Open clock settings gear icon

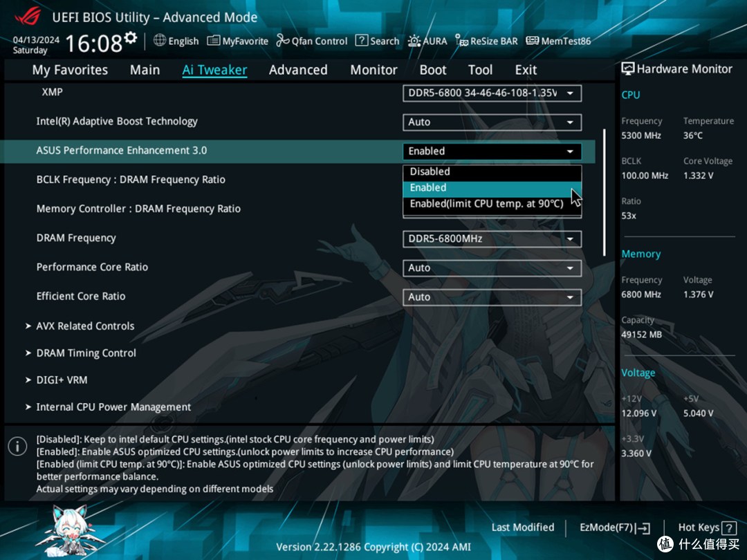[x=131, y=37]
